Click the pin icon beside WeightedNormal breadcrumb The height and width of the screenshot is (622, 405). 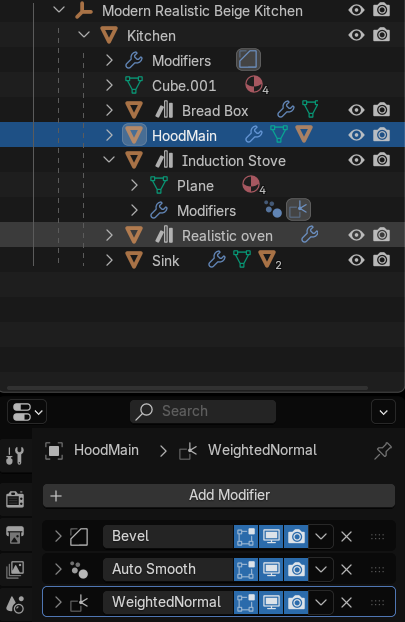[x=383, y=451]
